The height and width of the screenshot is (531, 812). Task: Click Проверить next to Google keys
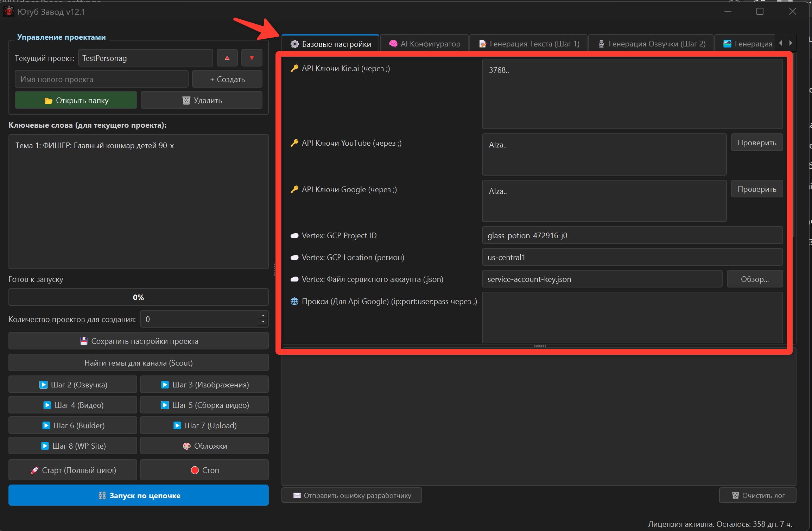point(757,189)
